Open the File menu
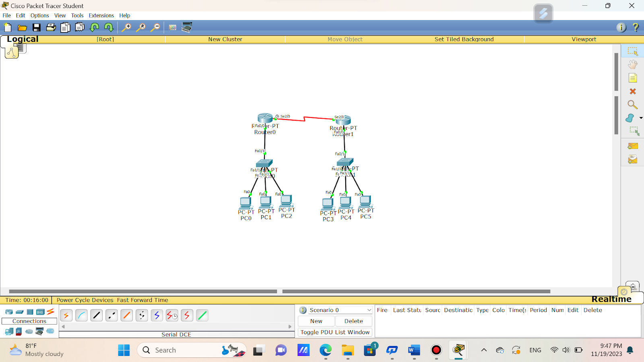The height and width of the screenshot is (362, 644). pyautogui.click(x=7, y=15)
